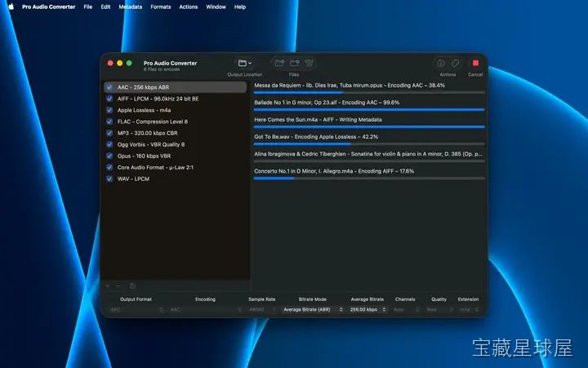Open the Formats menu
This screenshot has height=368, width=588.
(161, 7)
